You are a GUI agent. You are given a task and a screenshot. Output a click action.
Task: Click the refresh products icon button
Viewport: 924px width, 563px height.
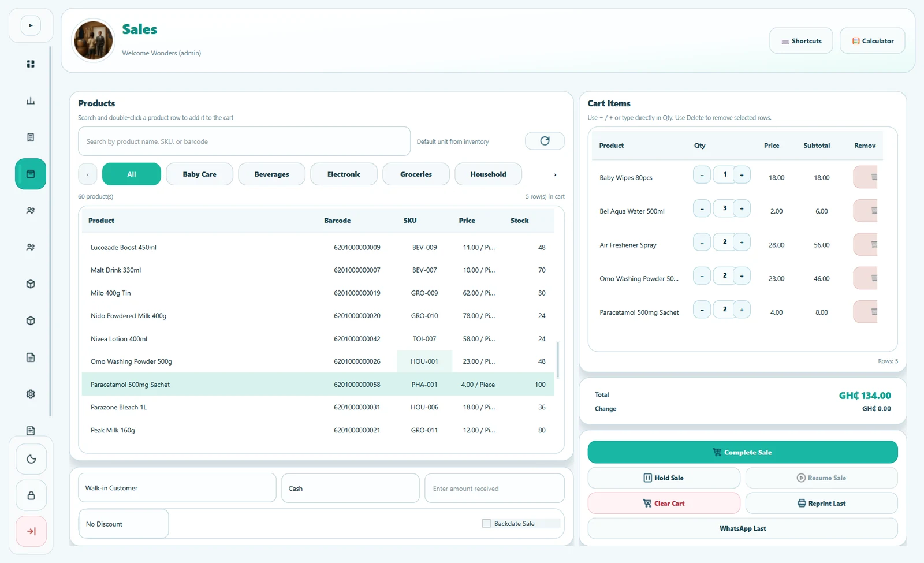(545, 141)
